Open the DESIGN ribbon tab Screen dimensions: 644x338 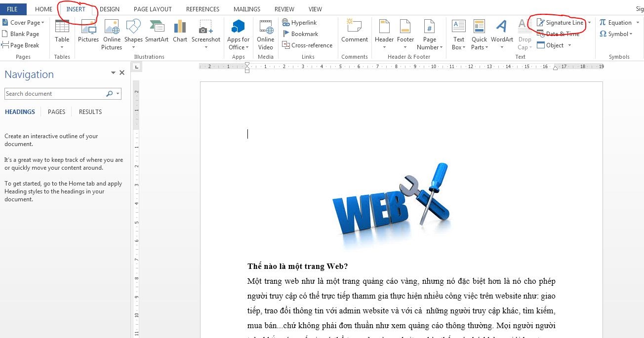pos(110,9)
